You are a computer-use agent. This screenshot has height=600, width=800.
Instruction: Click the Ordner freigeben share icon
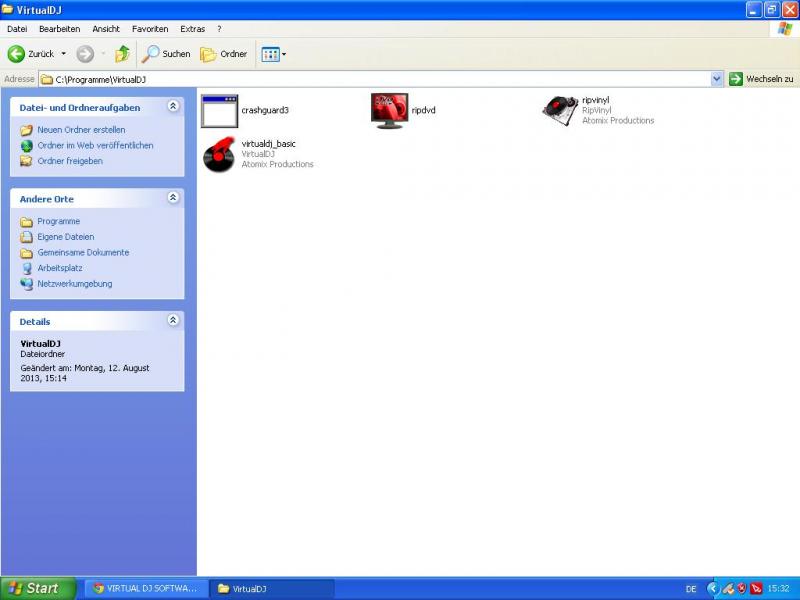[26, 161]
